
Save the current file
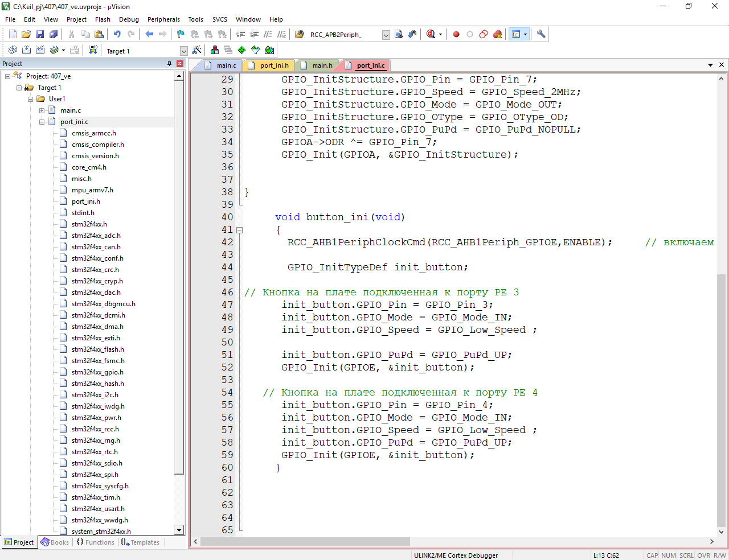point(40,34)
